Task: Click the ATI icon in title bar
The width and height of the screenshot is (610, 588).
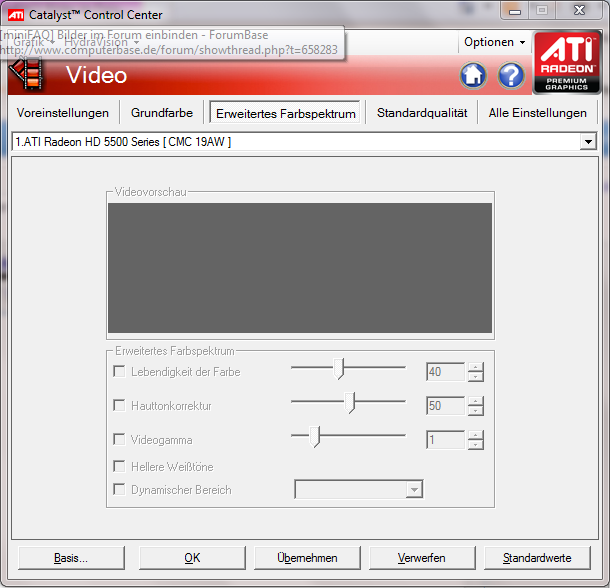Action: [16, 15]
